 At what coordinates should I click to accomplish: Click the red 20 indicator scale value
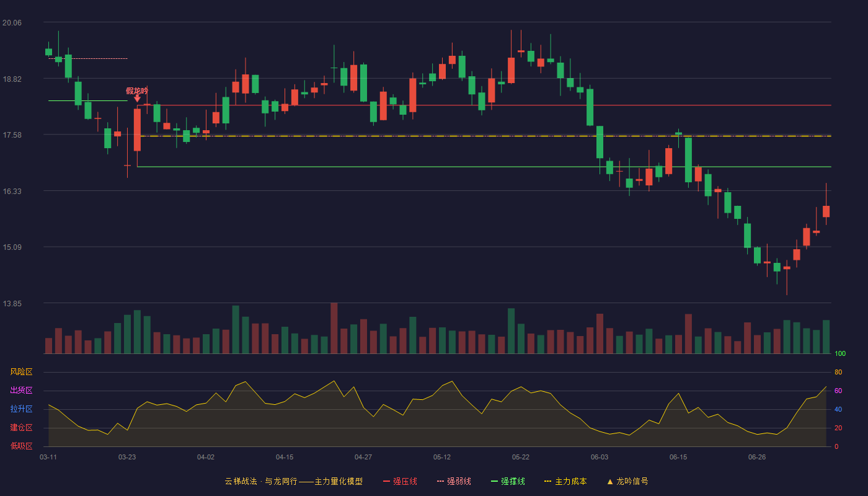click(x=838, y=428)
